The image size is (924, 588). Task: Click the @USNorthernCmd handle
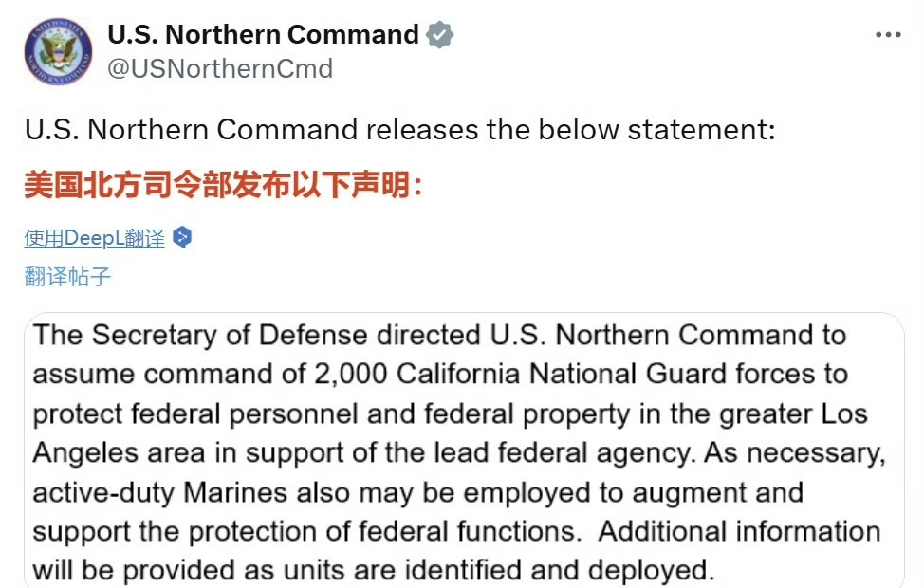click(x=220, y=68)
